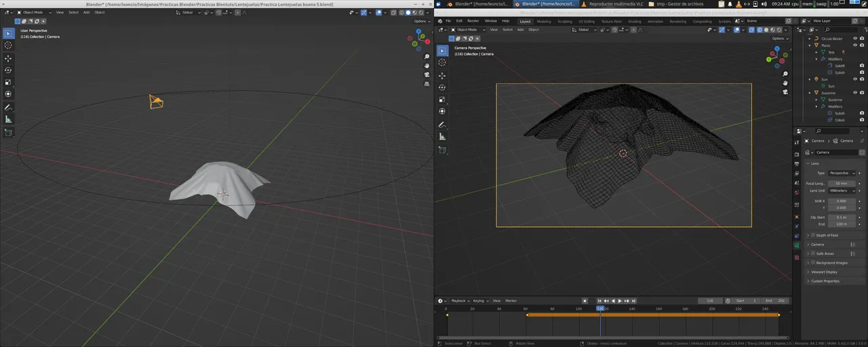Viewport: 868px width, 347px height.
Task: Select the Measure tool in right viewport
Action: pos(442,137)
